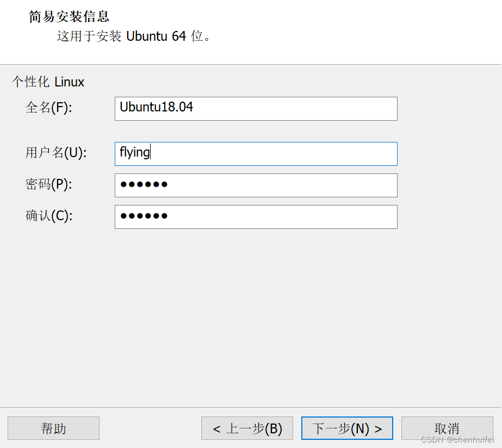The height and width of the screenshot is (448, 502).
Task: Focus the password (密码) input field
Action: coord(256,185)
